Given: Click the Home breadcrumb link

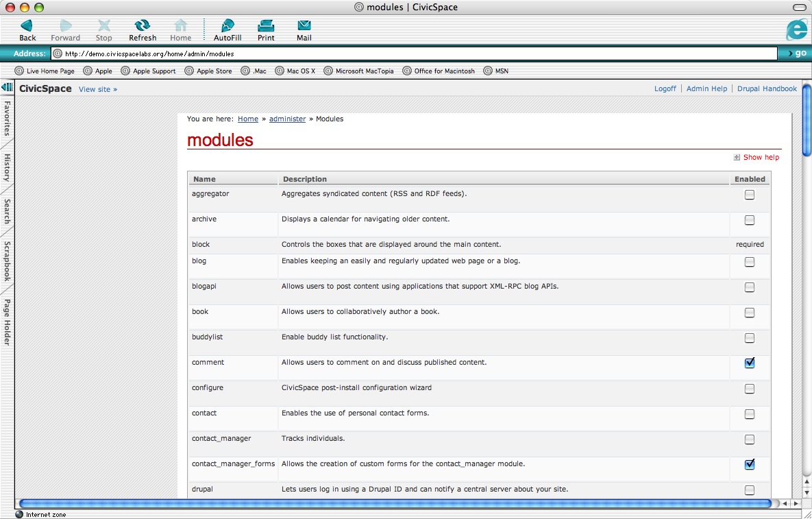Looking at the screenshot, I should tap(247, 119).
